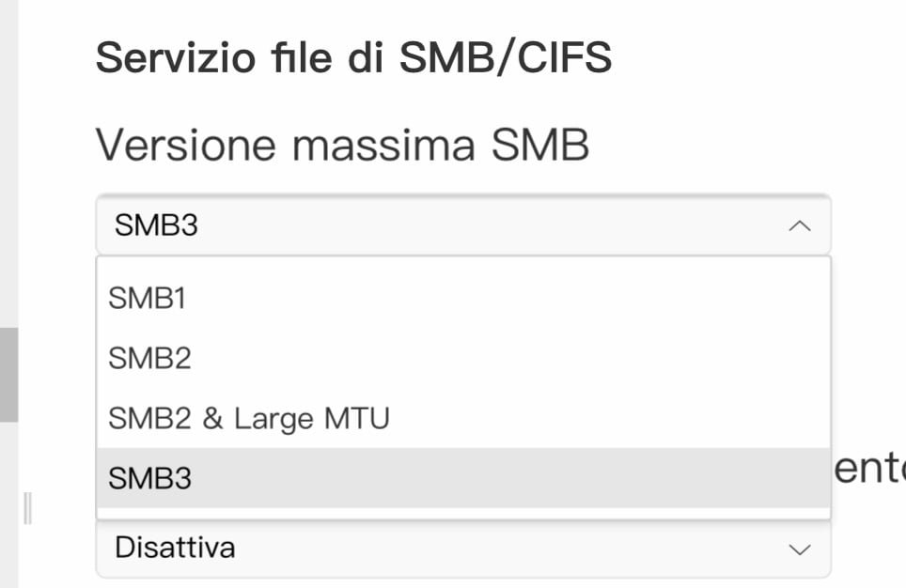Click the down chevron on Disattiva dropdown
The height and width of the screenshot is (588, 906).
799,549
